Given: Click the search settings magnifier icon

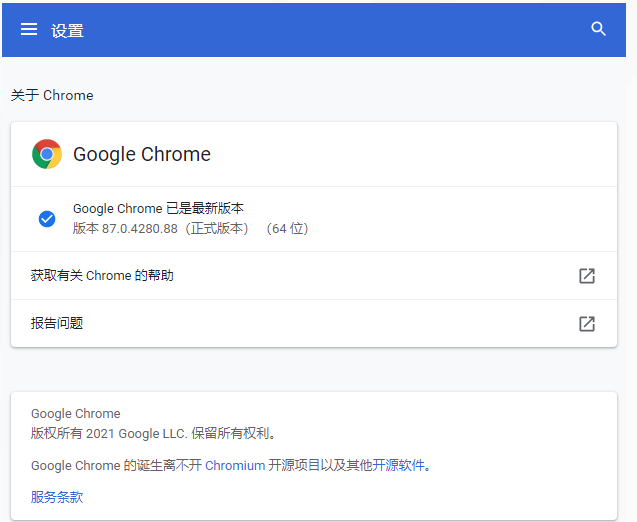Looking at the screenshot, I should pyautogui.click(x=598, y=29).
